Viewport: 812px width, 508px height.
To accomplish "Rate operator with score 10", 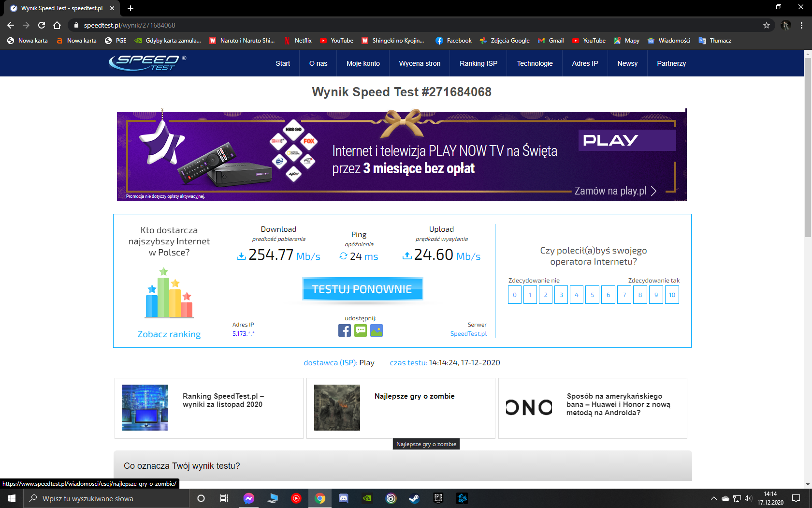I will 672,295.
